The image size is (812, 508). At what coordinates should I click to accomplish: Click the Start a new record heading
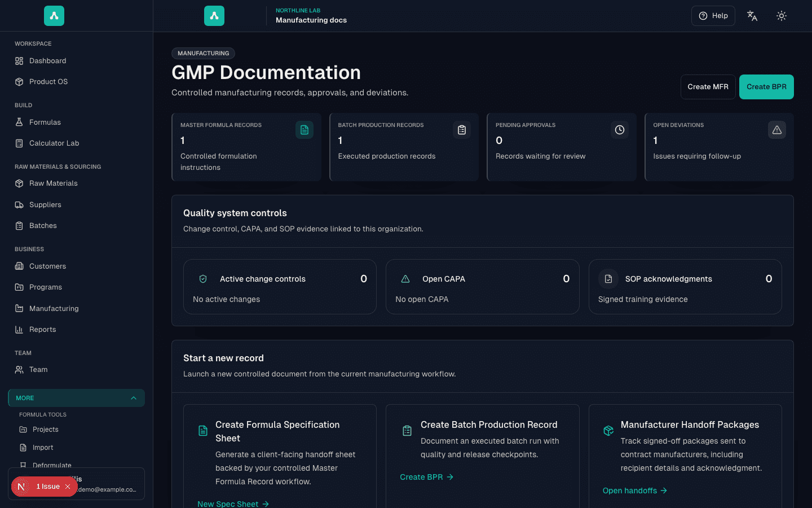223,358
